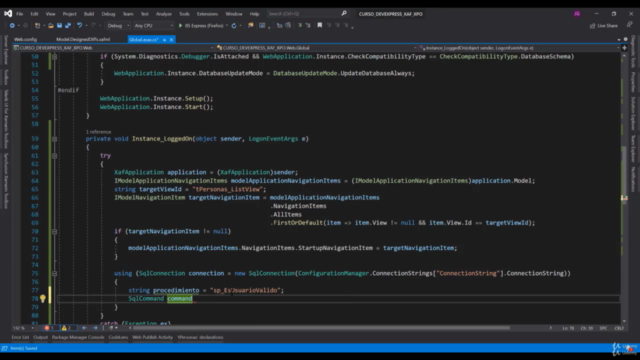Switch to the Web.config tab
Viewport: 640px width, 360px height.
[25, 40]
